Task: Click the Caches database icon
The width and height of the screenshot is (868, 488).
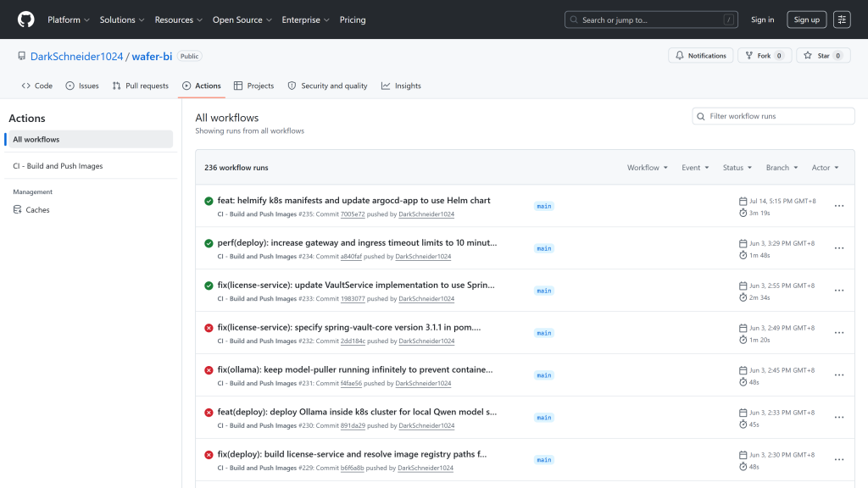Action: [18, 210]
